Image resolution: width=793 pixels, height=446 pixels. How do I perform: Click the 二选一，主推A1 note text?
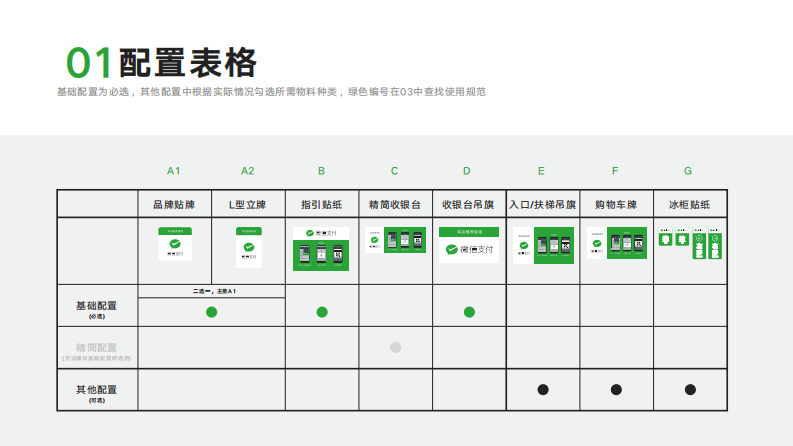click(211, 291)
